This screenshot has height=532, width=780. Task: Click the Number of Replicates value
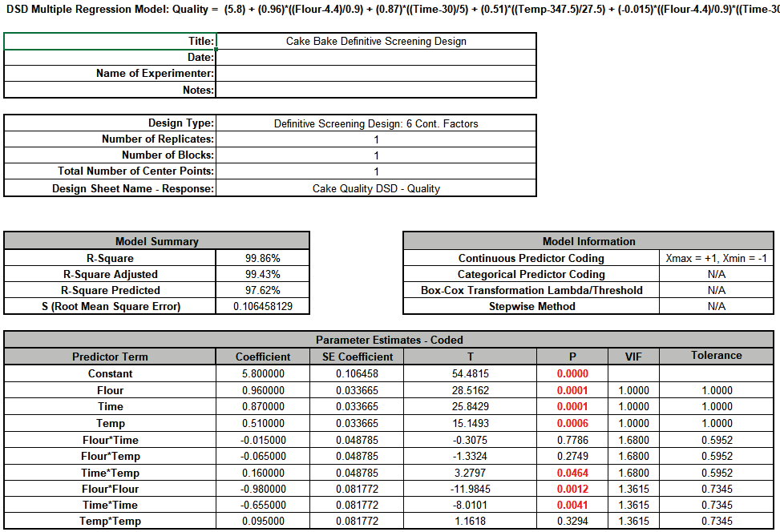377,139
